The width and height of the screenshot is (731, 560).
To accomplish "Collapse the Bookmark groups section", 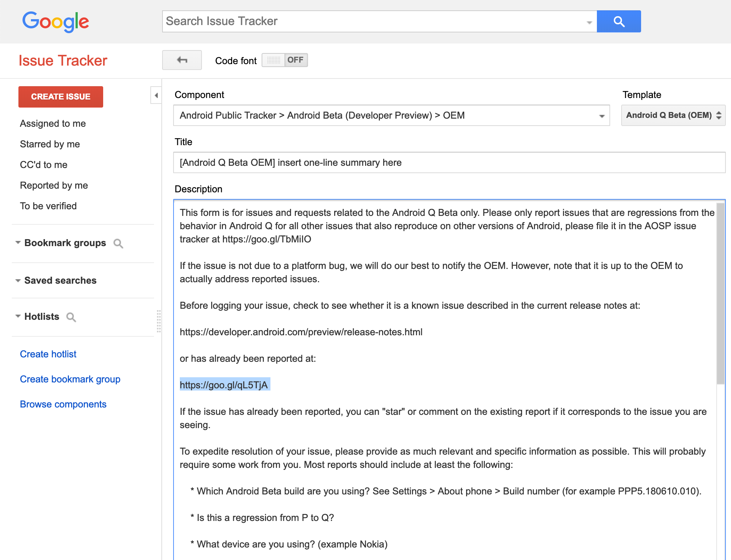I will click(18, 243).
